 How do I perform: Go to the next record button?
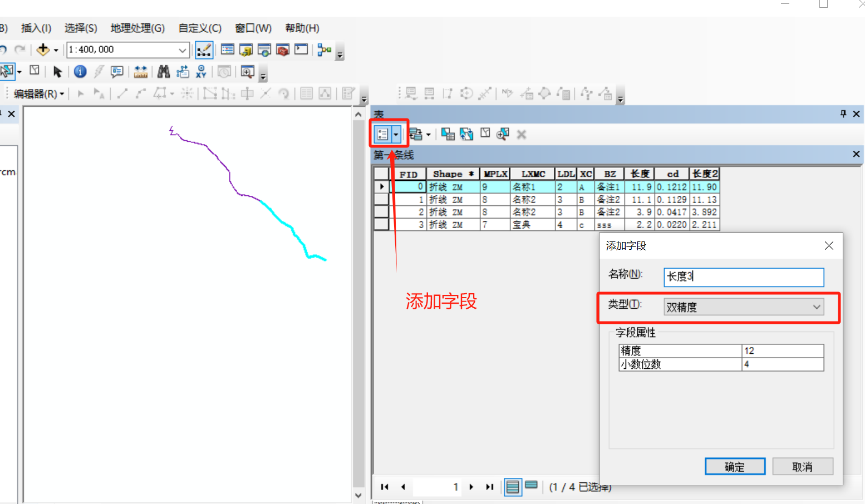471,487
